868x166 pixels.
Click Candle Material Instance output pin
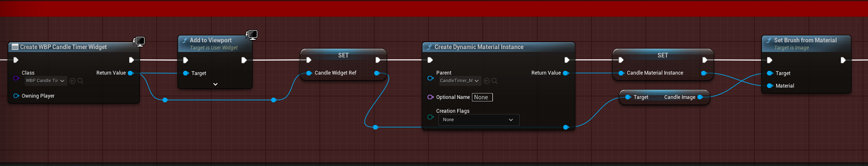click(704, 73)
